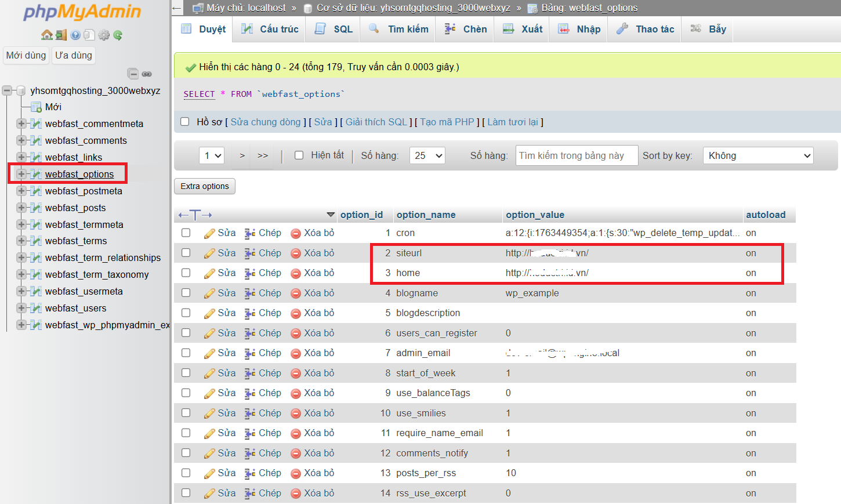841x504 pixels.
Task: Open webfast_term_taxonomy table in sidebar
Action: click(97, 274)
